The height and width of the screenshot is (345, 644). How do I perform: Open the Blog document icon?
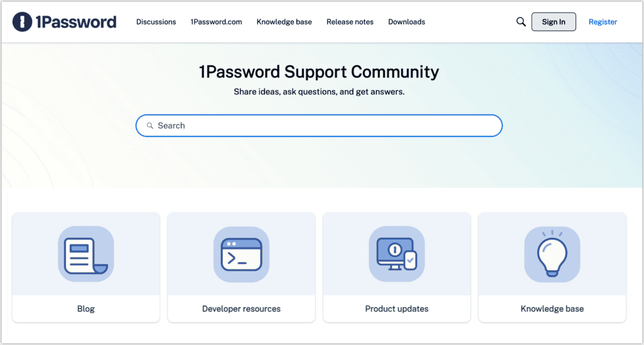[86, 254]
